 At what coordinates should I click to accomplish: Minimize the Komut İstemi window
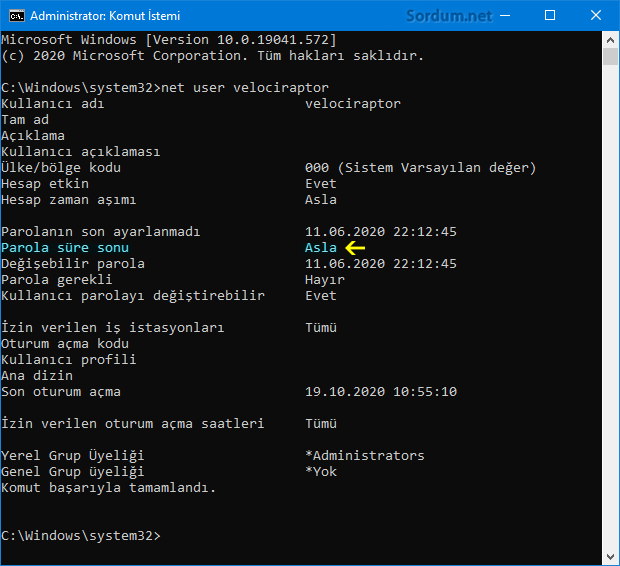503,16
